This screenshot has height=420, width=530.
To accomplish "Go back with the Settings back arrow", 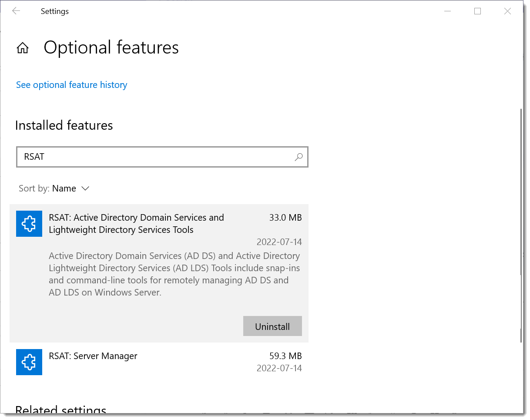I will pos(16,11).
